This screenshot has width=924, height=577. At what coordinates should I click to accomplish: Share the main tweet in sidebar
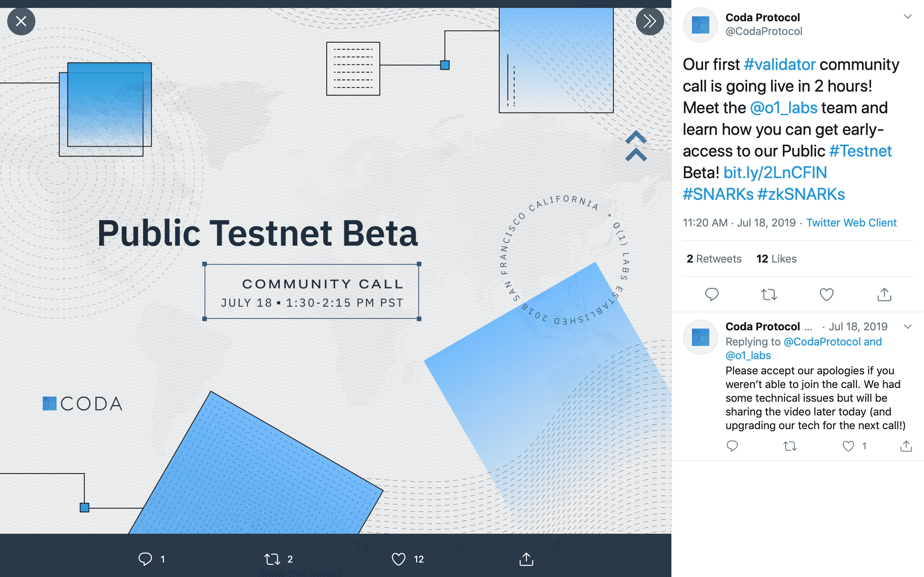pos(884,295)
